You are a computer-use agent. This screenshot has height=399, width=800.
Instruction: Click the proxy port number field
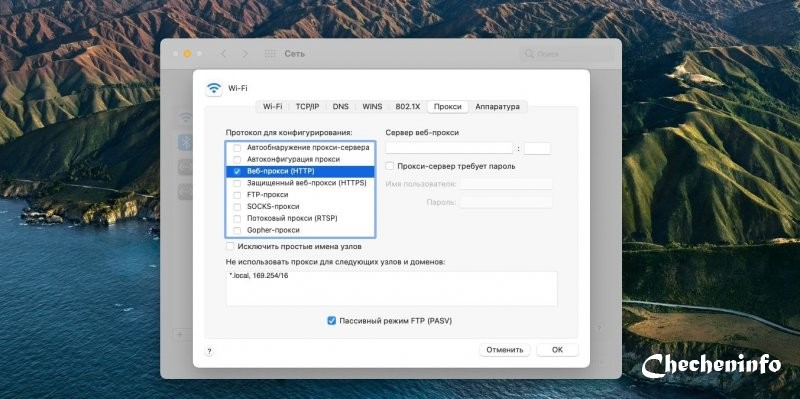click(537, 148)
